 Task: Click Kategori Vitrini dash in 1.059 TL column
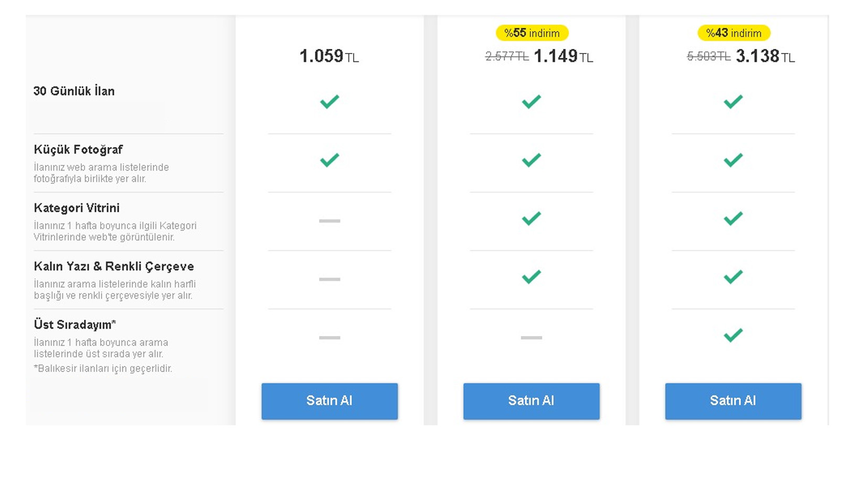coord(330,221)
